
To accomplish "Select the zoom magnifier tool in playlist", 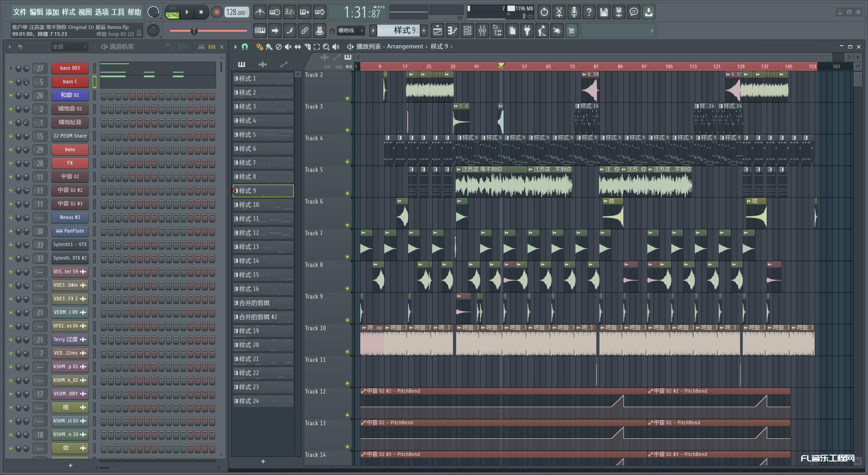I will (326, 47).
